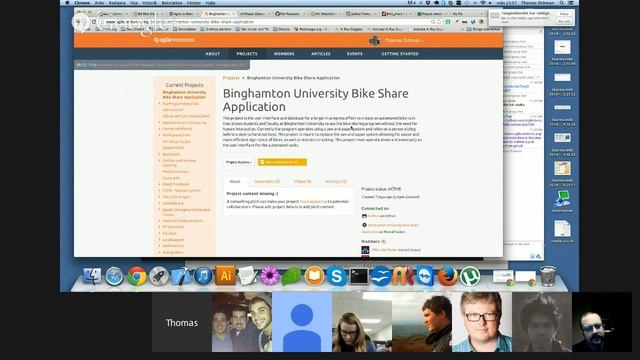Viewport: 640px width, 360px height.
Task: Open Firefox from the dock
Action: point(447,276)
